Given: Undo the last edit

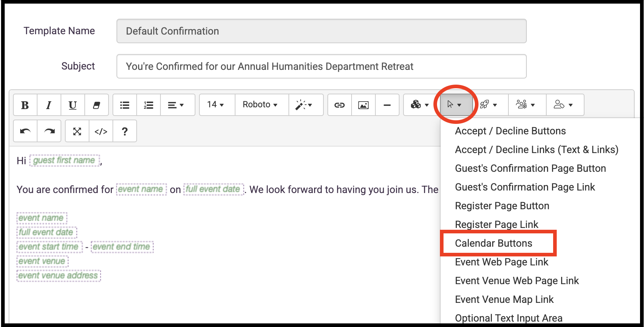Looking at the screenshot, I should 25,131.
